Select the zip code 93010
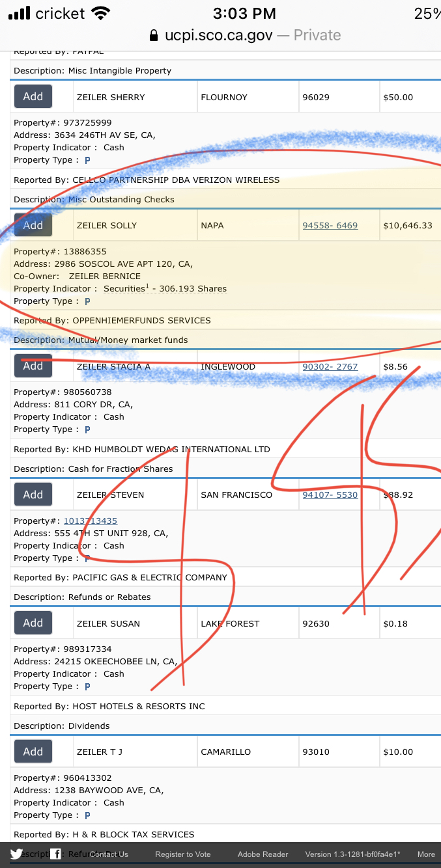441x868 pixels. 316,752
